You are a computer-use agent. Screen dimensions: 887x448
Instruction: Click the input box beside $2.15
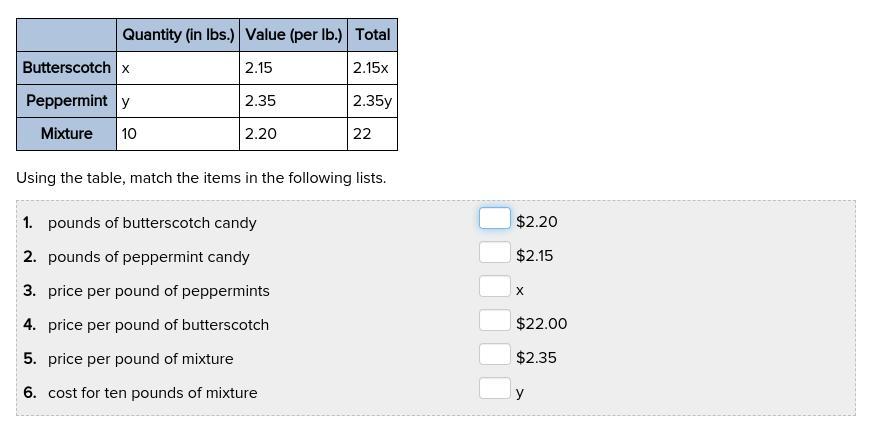494,252
